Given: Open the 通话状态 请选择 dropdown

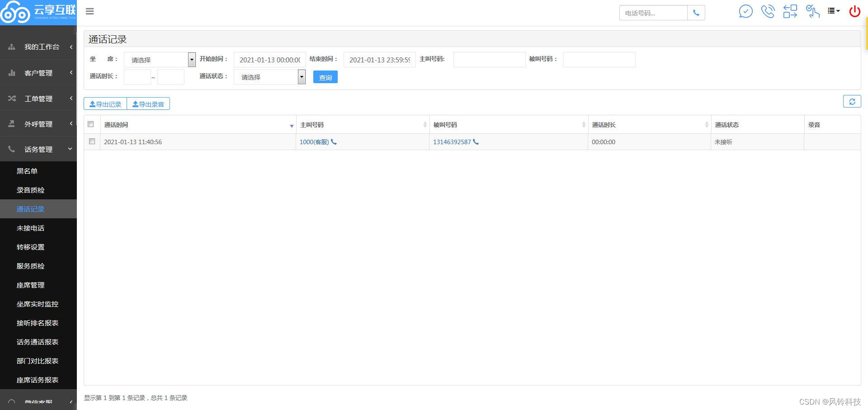Looking at the screenshot, I should click(x=269, y=77).
